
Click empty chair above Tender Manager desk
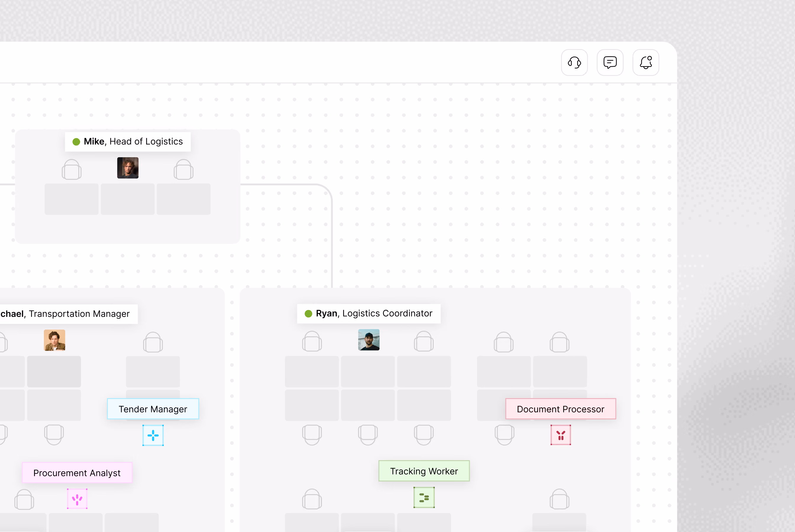(x=153, y=342)
